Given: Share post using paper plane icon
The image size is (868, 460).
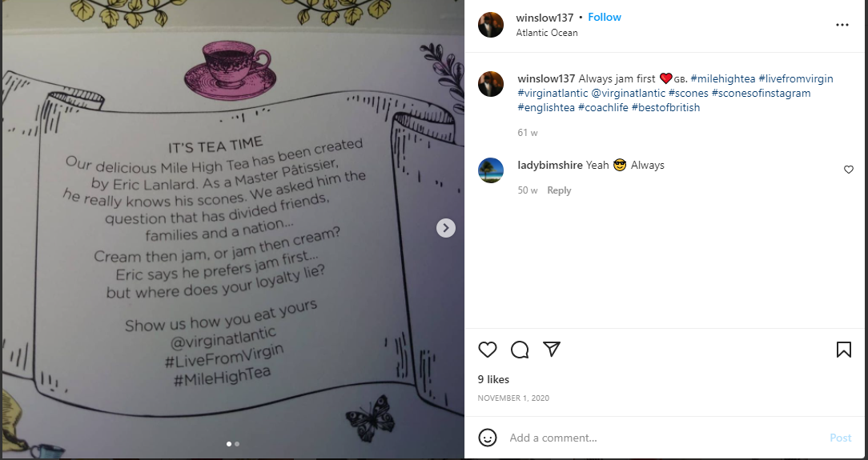Looking at the screenshot, I should pos(552,349).
